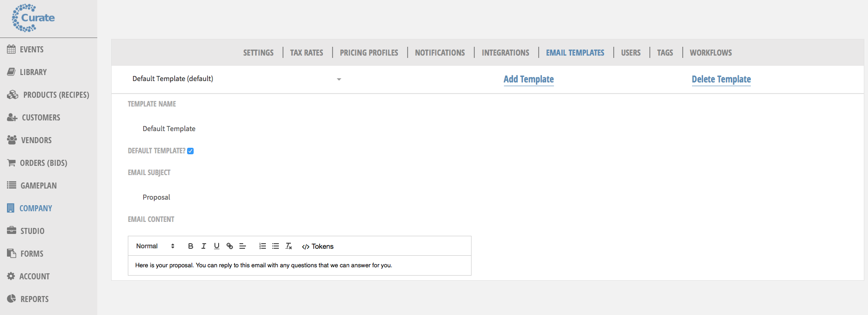Switch to the Tax Rates tab

[307, 53]
